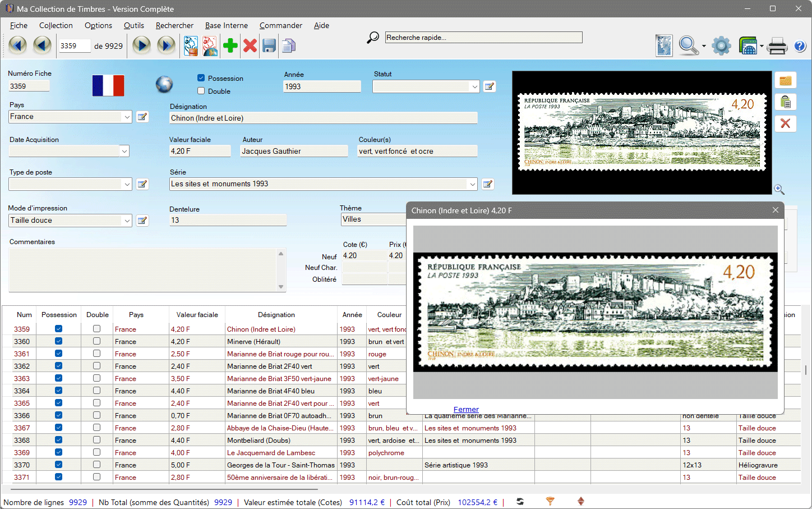Uncheck the Possession checkbox in the form
This screenshot has height=509, width=812.
[201, 78]
